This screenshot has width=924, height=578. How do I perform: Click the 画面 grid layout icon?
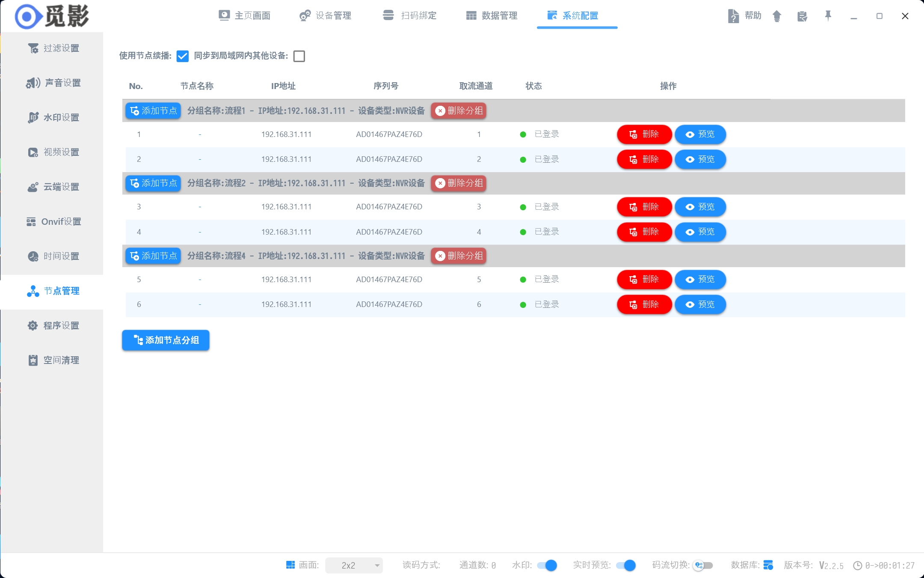[290, 565]
